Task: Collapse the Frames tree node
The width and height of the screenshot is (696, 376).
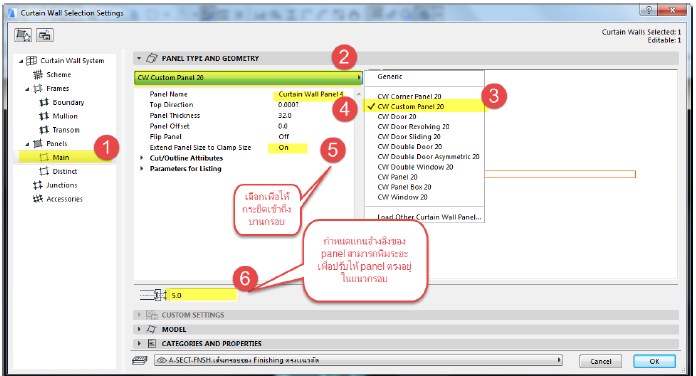Action: (x=27, y=89)
